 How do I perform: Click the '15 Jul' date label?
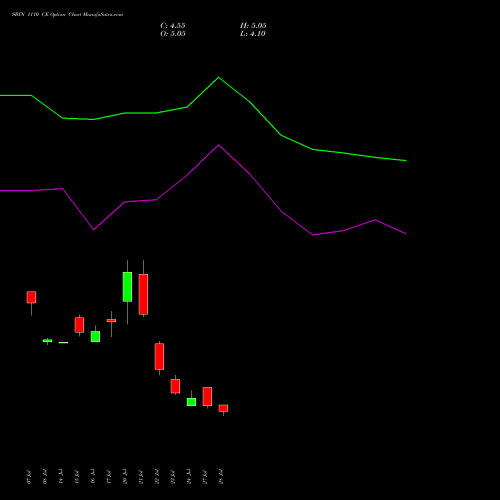click(x=77, y=477)
